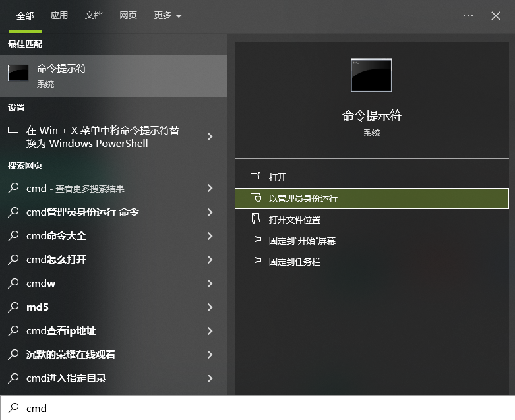The width and height of the screenshot is (515, 420).
Task: Choose 以管理员身份运行
Action: coord(371,198)
